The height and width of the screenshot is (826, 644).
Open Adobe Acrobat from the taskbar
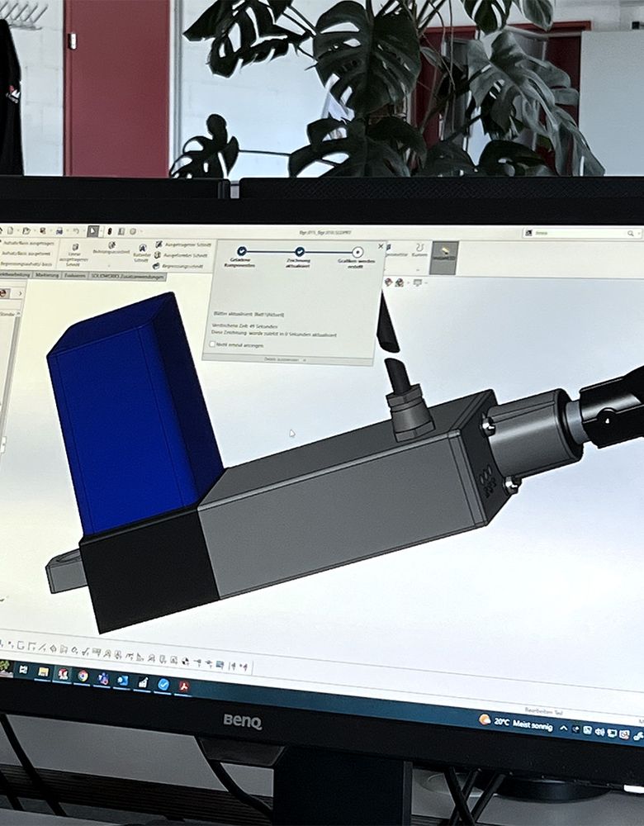click(x=183, y=686)
